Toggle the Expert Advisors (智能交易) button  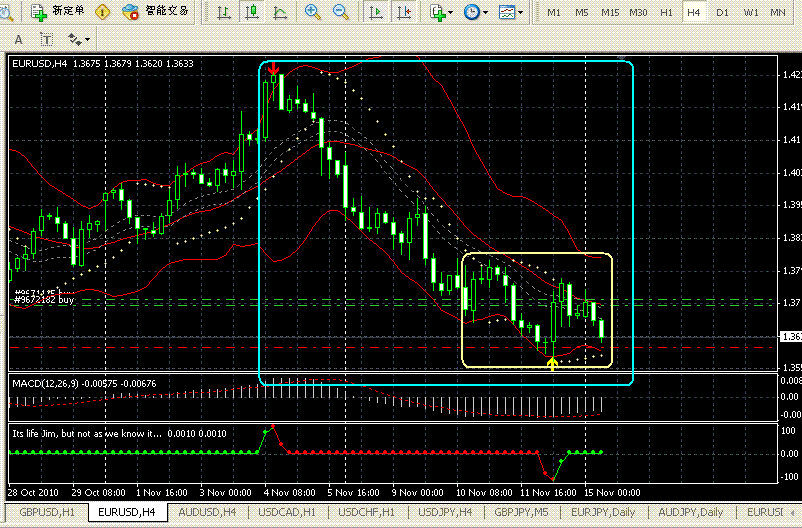point(158,12)
